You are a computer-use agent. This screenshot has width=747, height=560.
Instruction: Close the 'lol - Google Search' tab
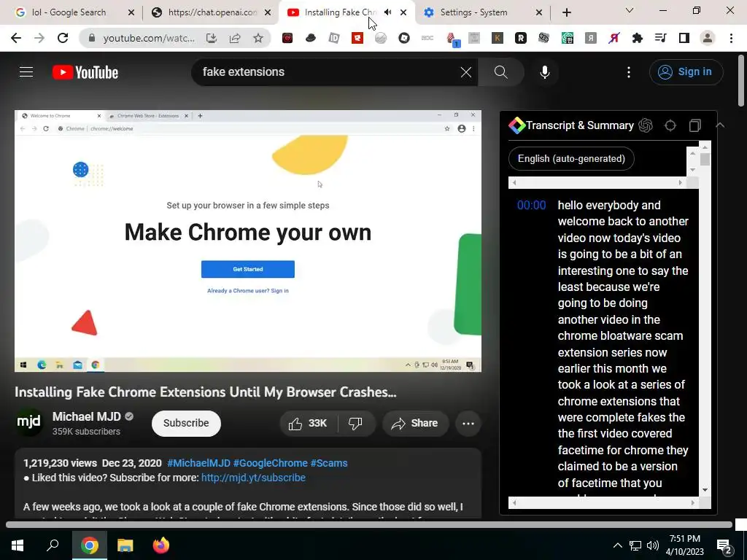[131, 12]
